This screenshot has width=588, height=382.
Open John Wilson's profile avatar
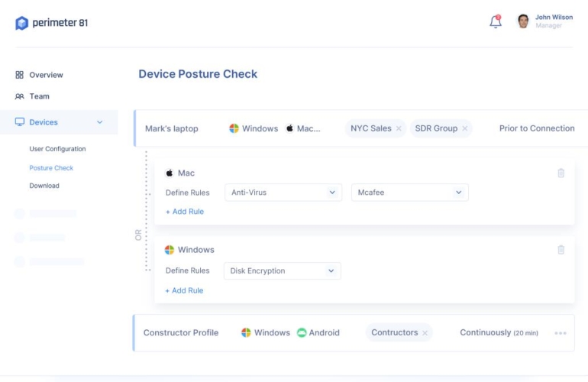click(x=523, y=21)
